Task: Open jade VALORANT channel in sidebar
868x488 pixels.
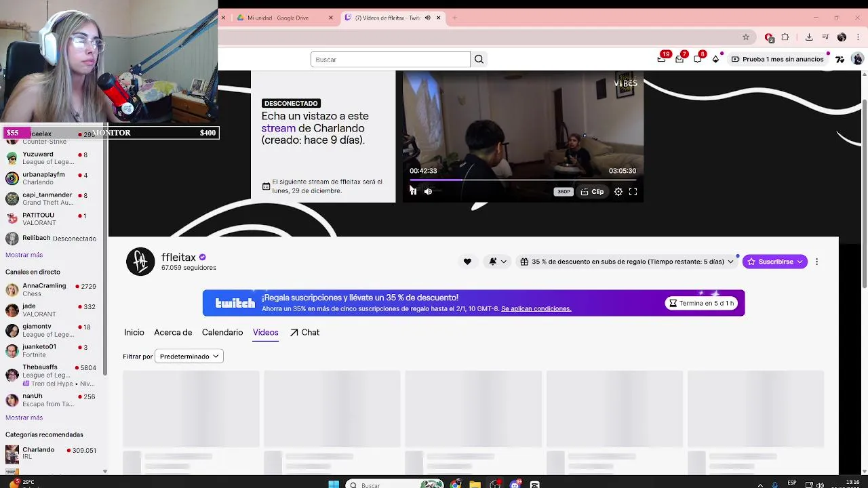Action: click(53, 310)
